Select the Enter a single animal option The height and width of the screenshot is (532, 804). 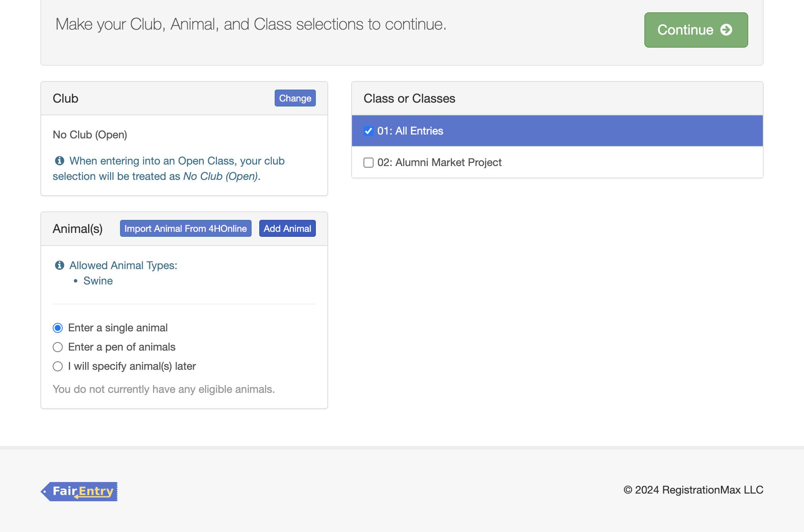[58, 328]
